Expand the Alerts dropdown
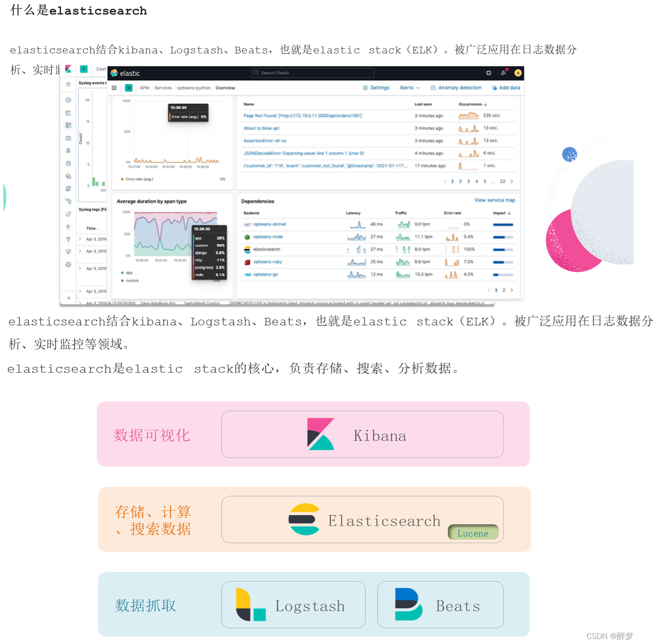 click(x=410, y=88)
